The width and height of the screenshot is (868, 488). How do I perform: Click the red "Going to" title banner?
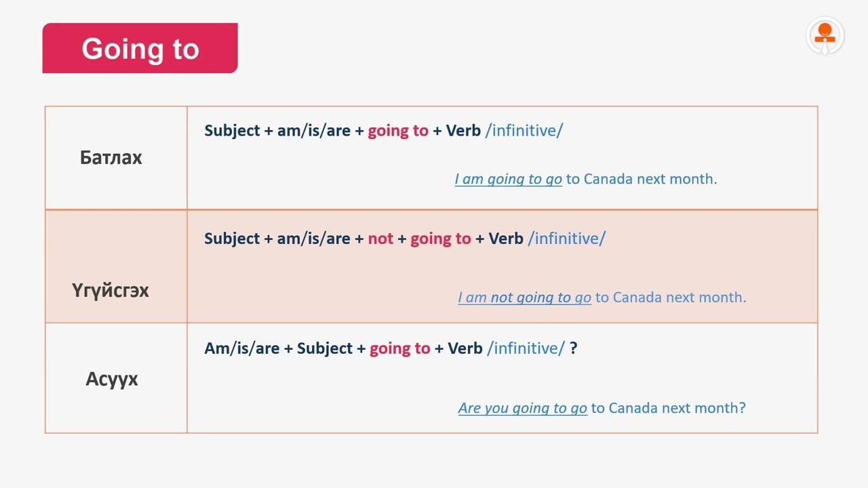click(140, 49)
